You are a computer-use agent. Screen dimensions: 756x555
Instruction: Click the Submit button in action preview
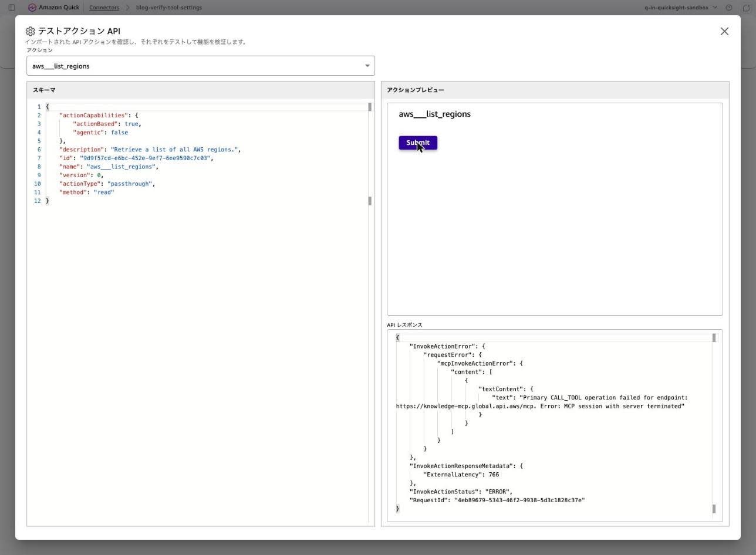pyautogui.click(x=418, y=143)
